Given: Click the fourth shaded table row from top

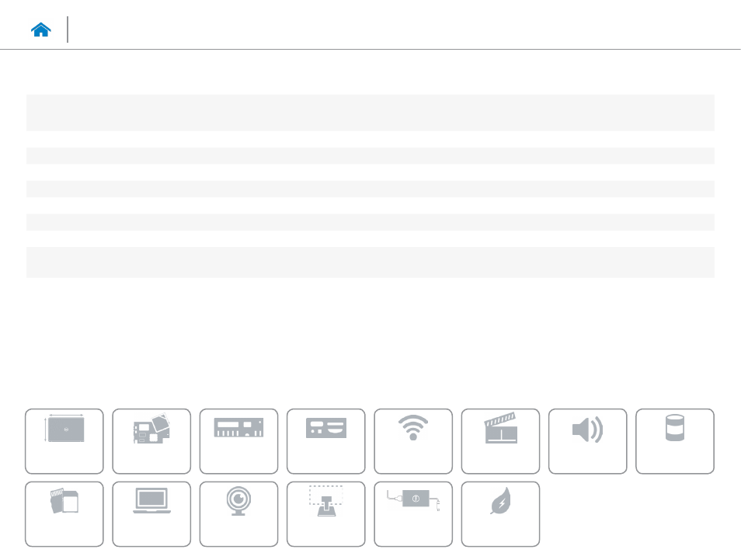Looking at the screenshot, I should (370, 221).
